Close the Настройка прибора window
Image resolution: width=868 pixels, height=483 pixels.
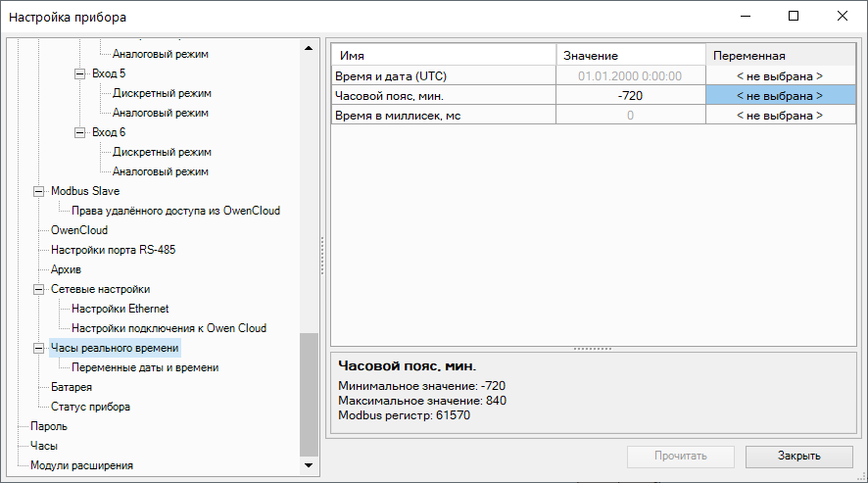[842, 17]
